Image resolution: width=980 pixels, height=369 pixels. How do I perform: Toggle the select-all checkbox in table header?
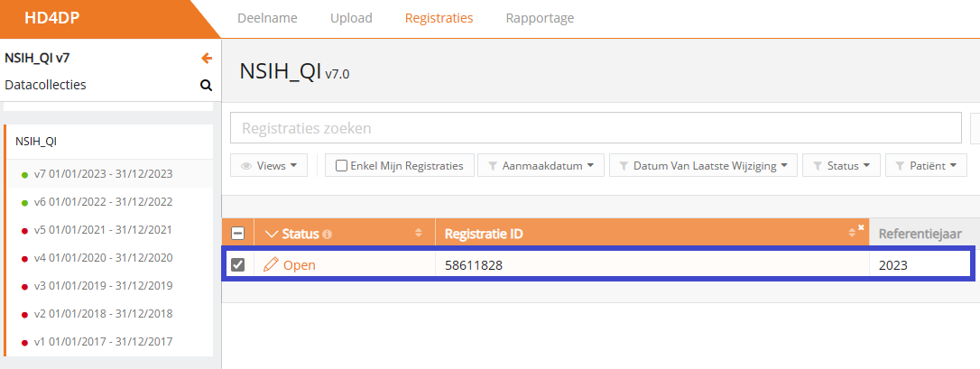pos(238,234)
